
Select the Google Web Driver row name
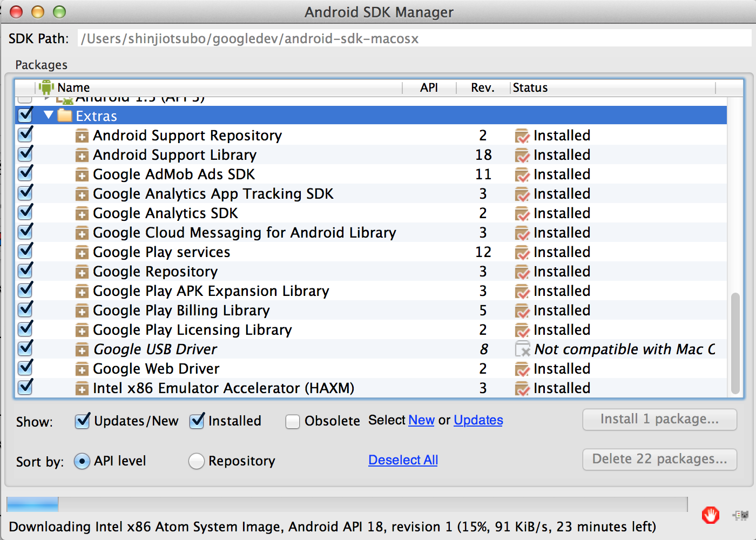156,369
